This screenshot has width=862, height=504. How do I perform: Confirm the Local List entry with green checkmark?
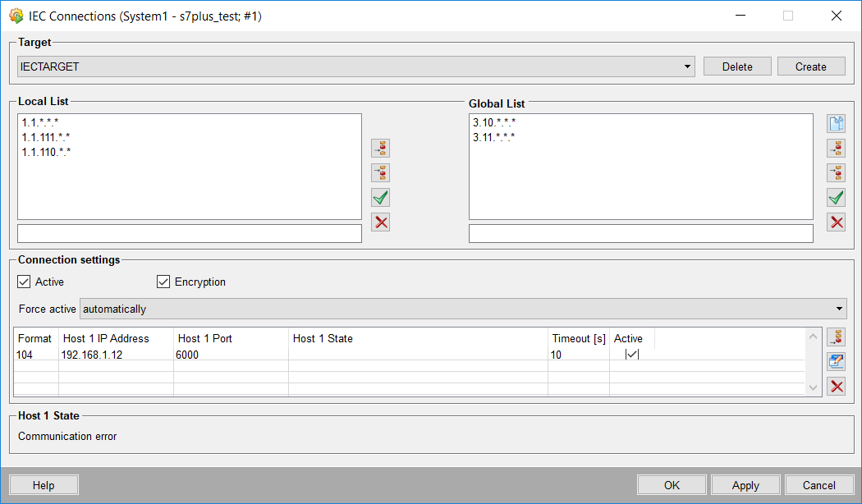[380, 197]
